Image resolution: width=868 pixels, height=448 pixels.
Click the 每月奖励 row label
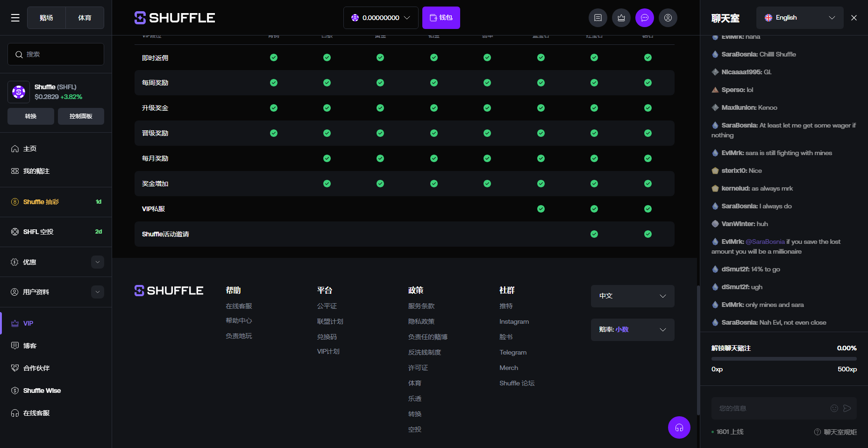pyautogui.click(x=155, y=158)
